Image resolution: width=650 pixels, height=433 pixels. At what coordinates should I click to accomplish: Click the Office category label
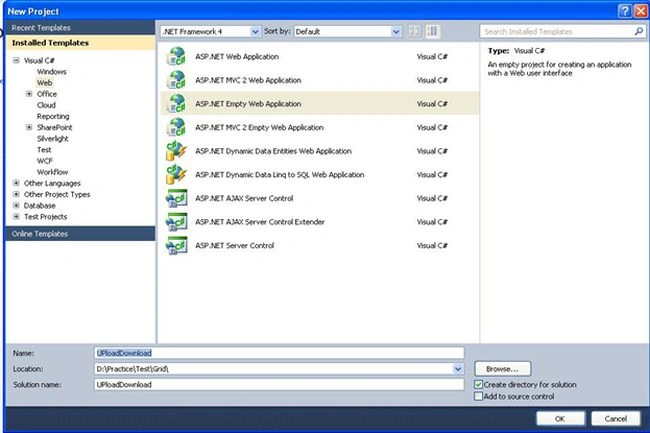click(x=47, y=94)
